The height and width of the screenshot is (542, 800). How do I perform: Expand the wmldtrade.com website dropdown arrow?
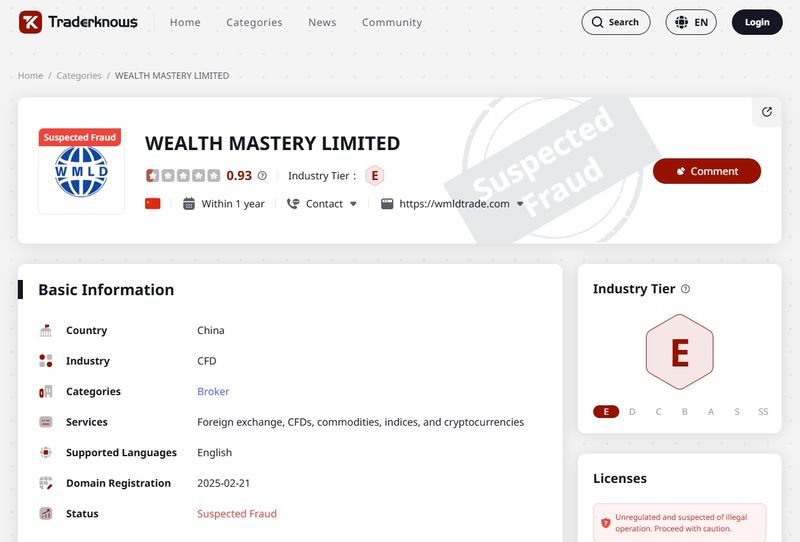[520, 204]
